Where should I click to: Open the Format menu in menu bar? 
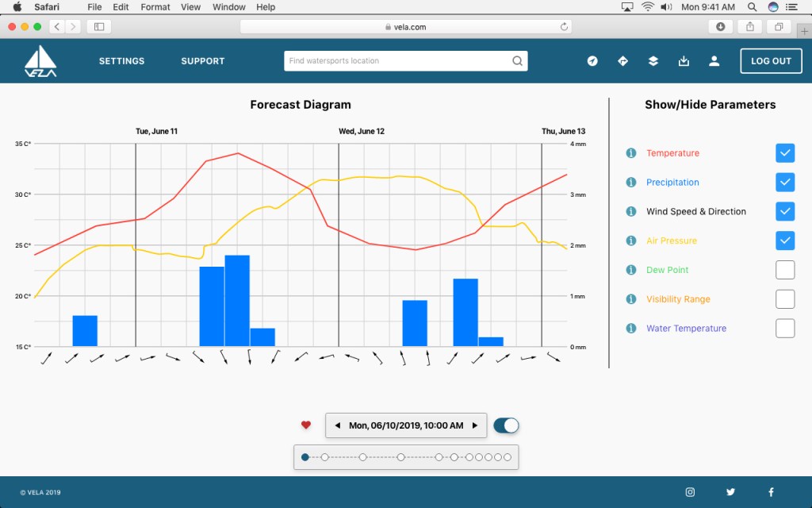click(x=155, y=7)
